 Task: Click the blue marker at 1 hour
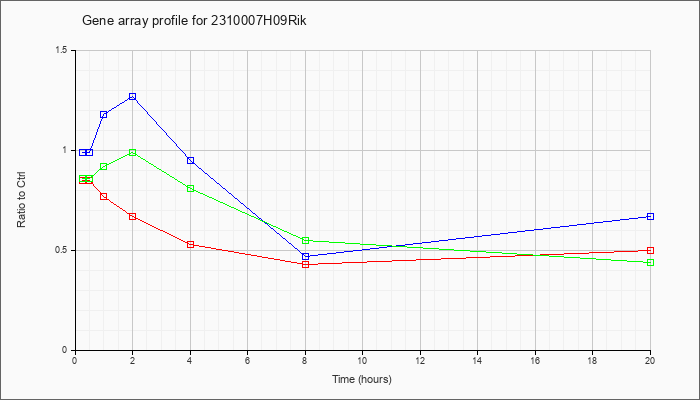tap(104, 114)
